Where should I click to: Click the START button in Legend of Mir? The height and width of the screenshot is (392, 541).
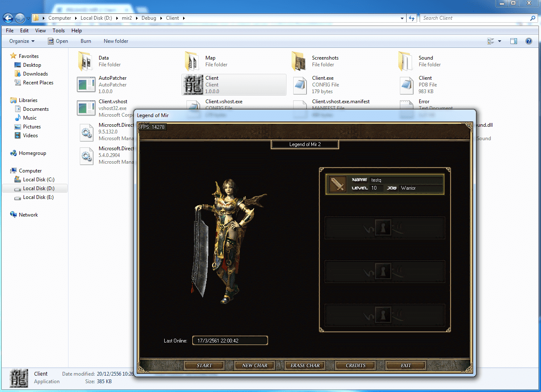pyautogui.click(x=204, y=366)
